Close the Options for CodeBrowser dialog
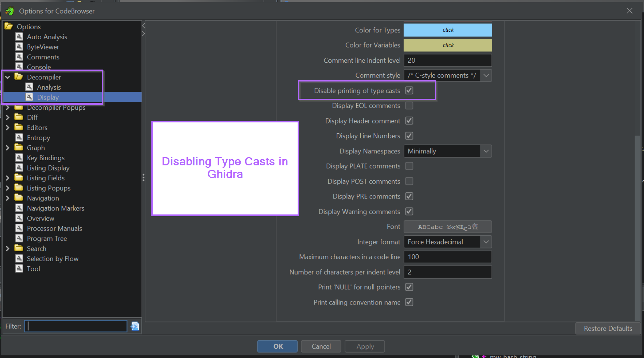The height and width of the screenshot is (358, 644). (629, 11)
